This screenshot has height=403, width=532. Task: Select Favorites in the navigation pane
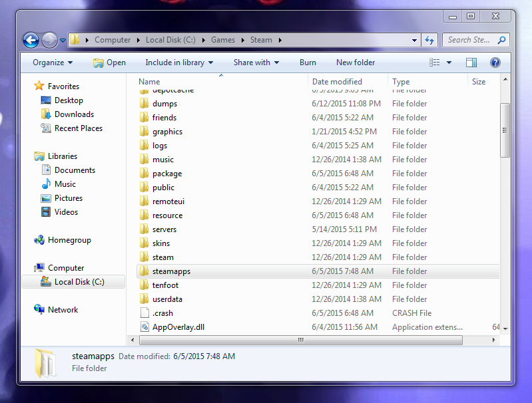[63, 86]
